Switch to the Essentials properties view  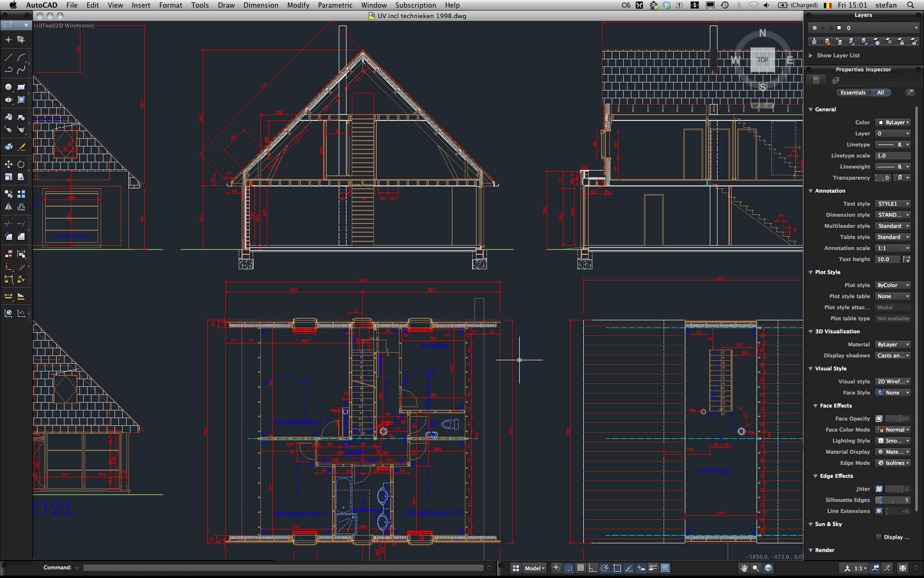pyautogui.click(x=853, y=92)
